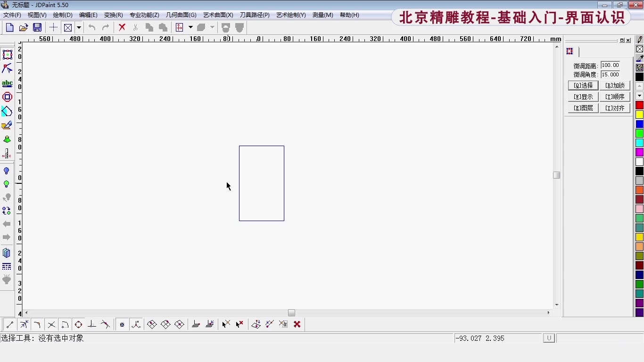Undo the last action with the left-curved arrow

click(92, 27)
